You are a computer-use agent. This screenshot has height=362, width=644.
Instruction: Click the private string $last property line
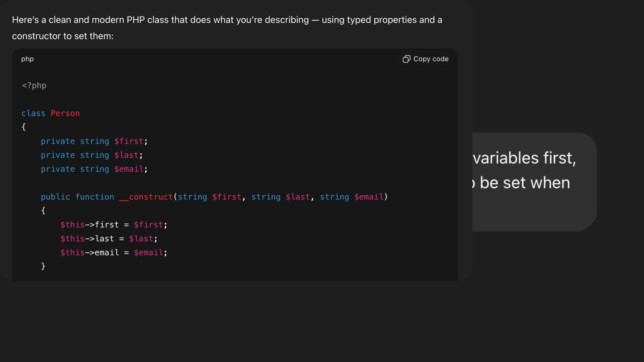[92, 155]
